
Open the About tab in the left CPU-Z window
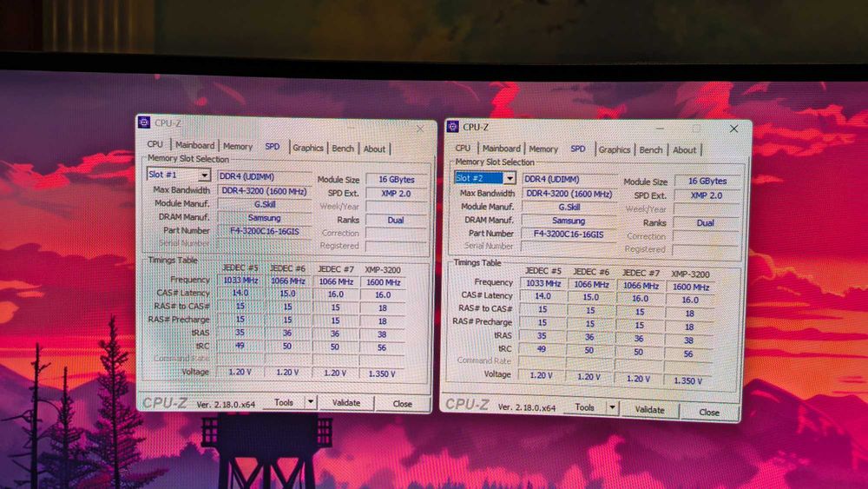point(374,149)
